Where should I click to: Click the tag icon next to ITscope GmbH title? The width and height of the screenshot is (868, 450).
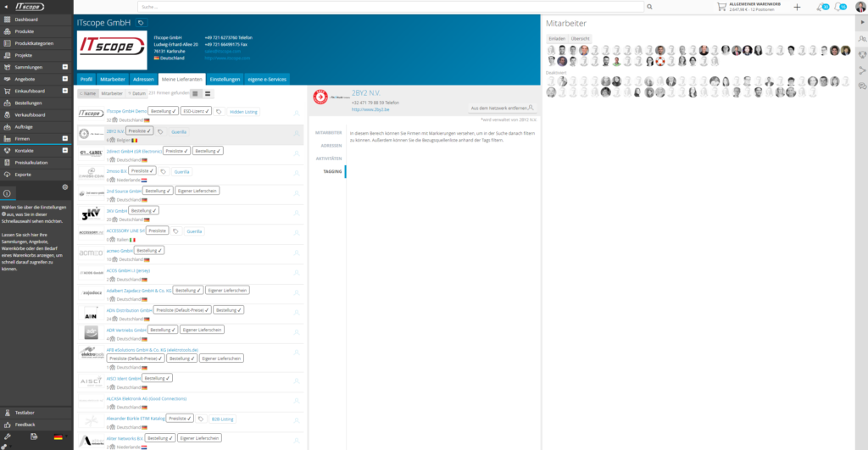(x=141, y=23)
